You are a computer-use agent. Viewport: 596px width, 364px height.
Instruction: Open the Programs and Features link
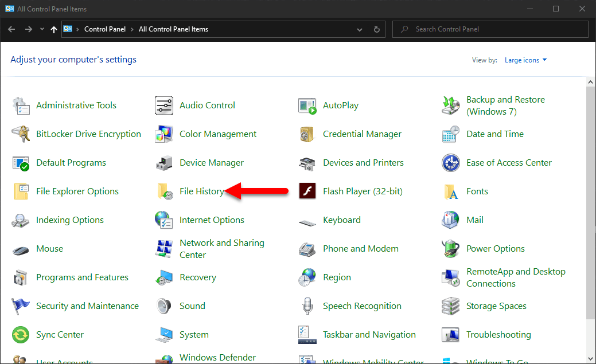[x=82, y=277]
